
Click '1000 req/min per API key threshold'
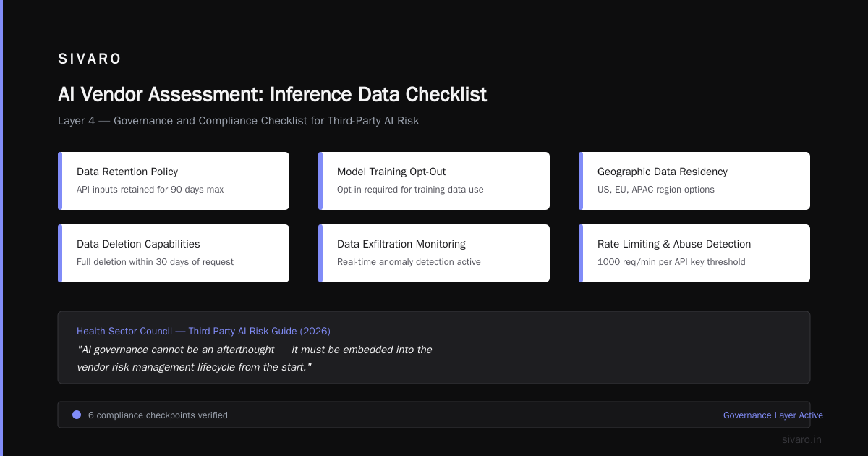coord(671,262)
